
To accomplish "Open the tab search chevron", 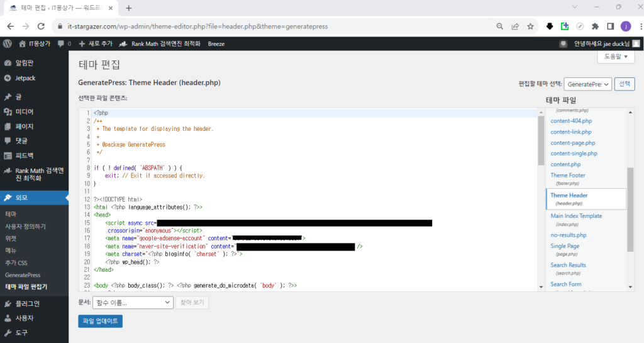I will click(x=575, y=7).
